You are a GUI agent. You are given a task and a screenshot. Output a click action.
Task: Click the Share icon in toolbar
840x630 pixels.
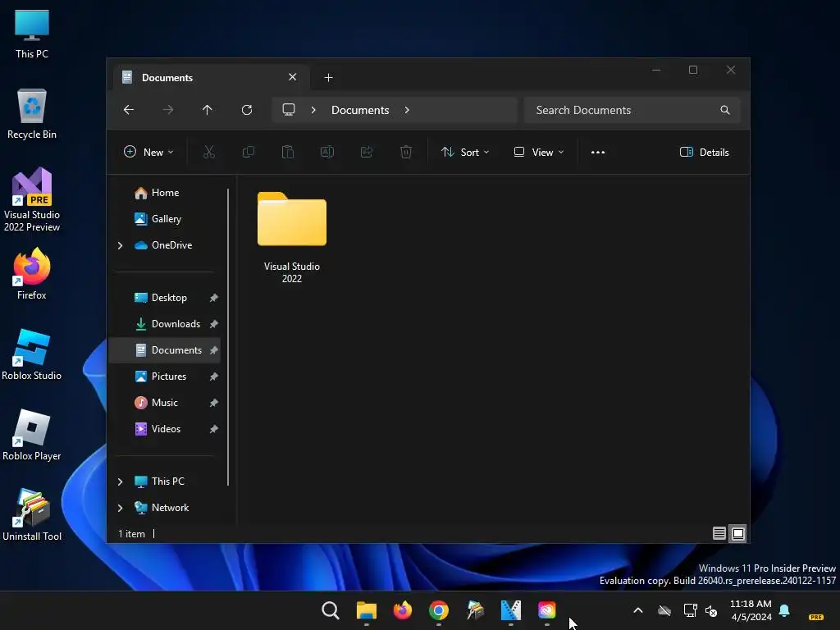pyautogui.click(x=367, y=152)
